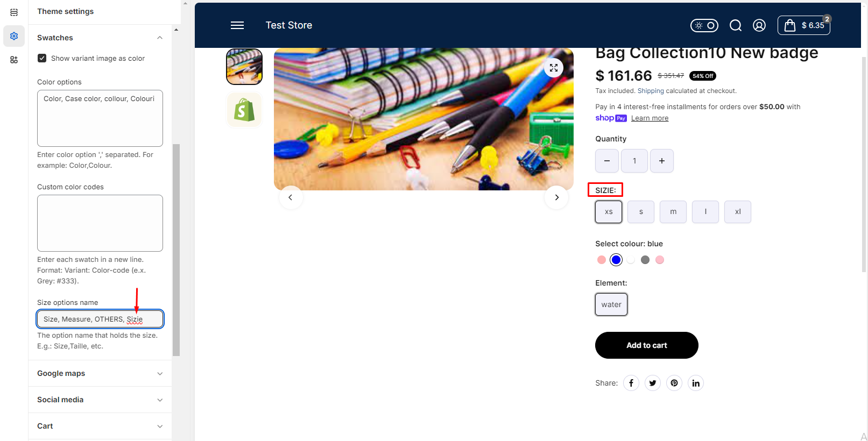Toggle the dark/light mode switch
This screenshot has height=441, width=868.
[704, 25]
